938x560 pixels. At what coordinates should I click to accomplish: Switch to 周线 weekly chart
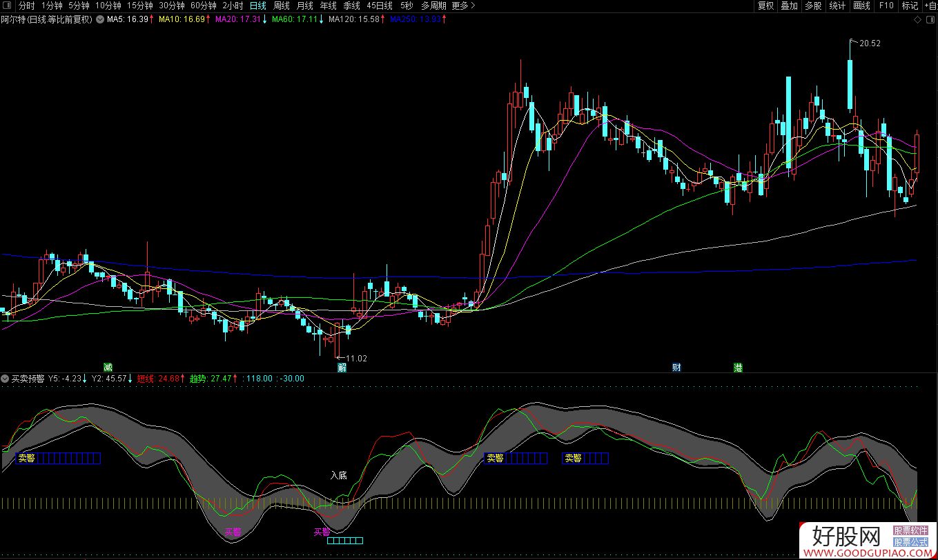[x=282, y=6]
